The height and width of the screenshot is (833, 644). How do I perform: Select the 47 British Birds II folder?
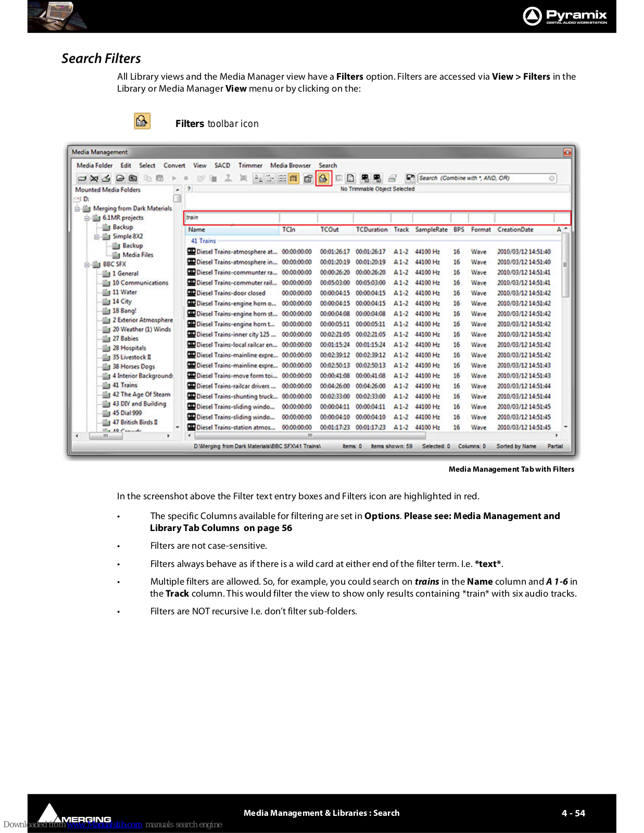tap(135, 422)
